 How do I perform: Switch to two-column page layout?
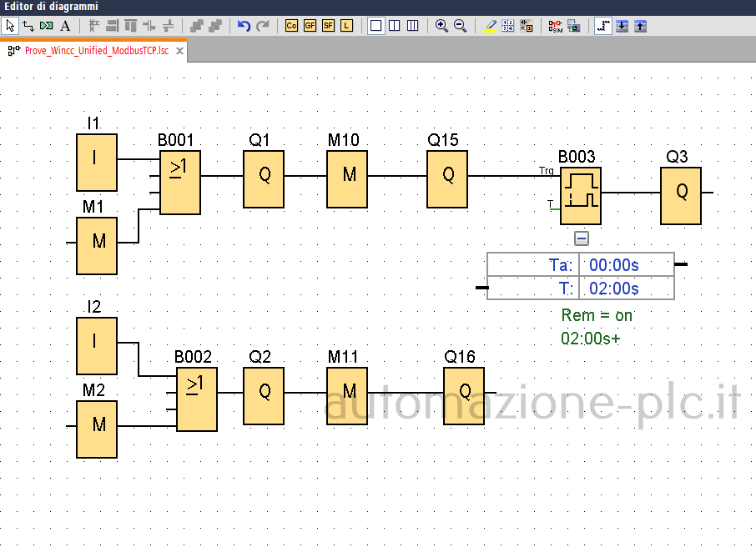tap(395, 26)
